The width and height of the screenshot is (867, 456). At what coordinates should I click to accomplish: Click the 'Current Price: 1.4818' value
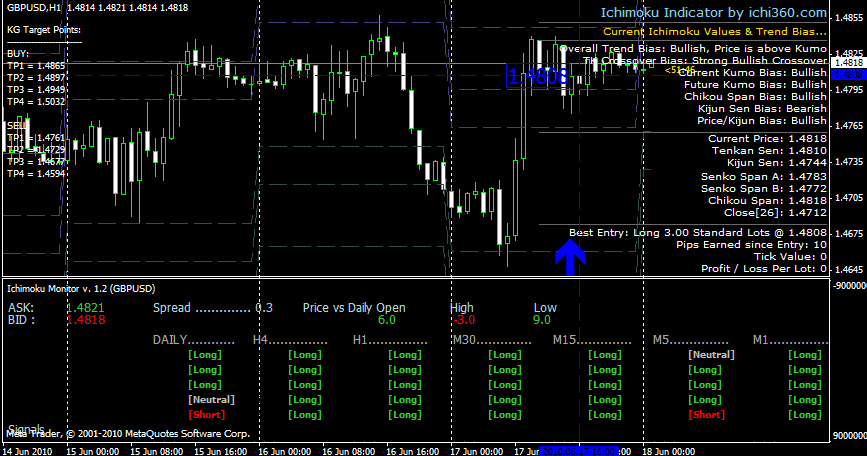point(767,139)
